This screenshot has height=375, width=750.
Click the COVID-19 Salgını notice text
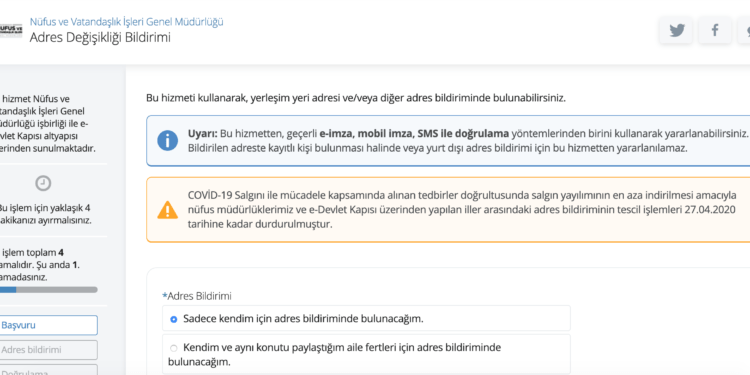pyautogui.click(x=462, y=210)
